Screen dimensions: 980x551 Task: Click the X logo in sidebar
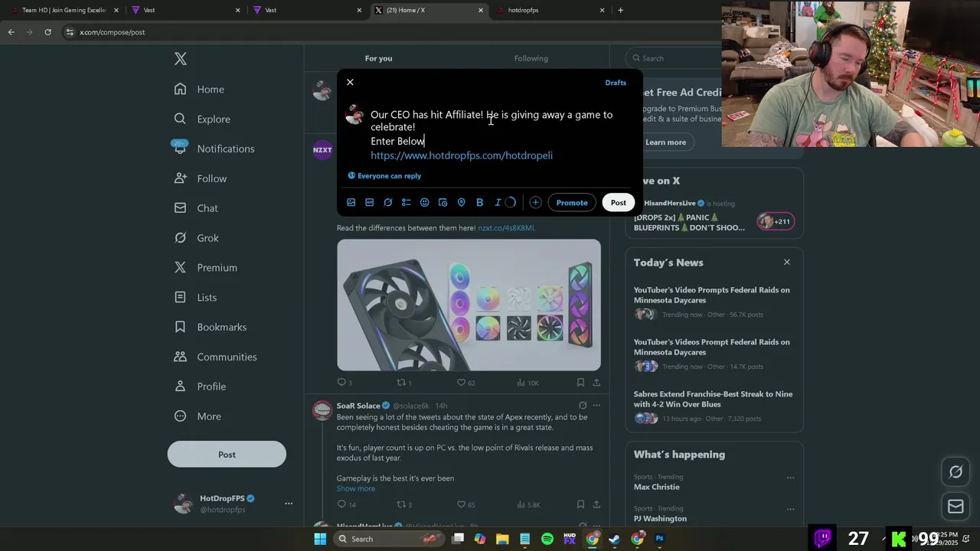coord(181,59)
